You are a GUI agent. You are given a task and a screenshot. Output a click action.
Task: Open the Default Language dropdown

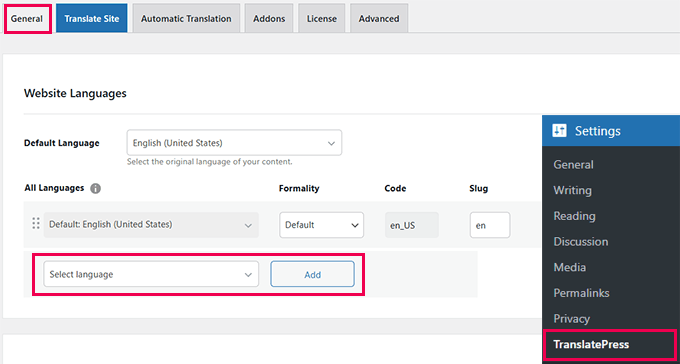(234, 143)
